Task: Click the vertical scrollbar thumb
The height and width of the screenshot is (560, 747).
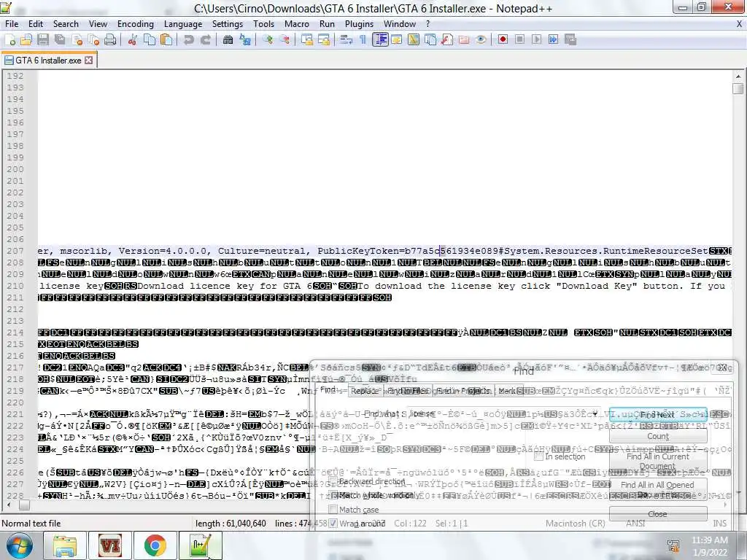Action: 738,88
